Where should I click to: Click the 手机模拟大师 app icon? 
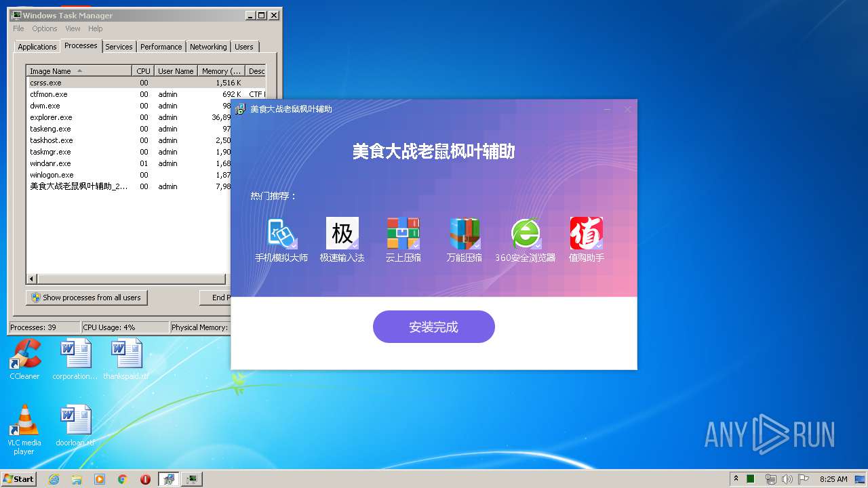[x=281, y=234]
